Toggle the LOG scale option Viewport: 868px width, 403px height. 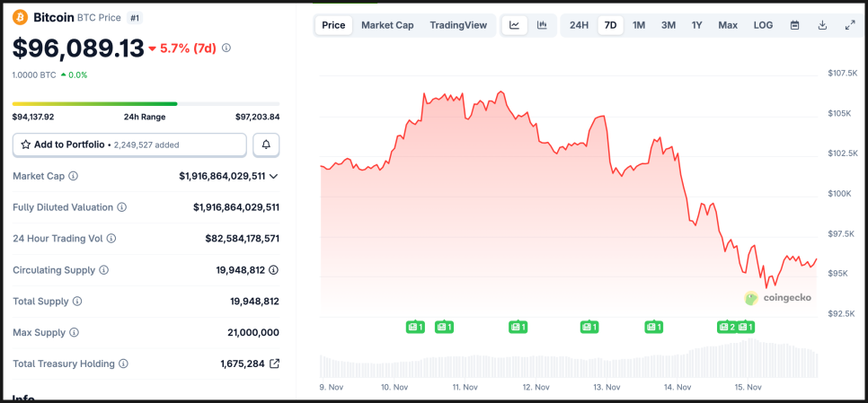click(x=763, y=25)
